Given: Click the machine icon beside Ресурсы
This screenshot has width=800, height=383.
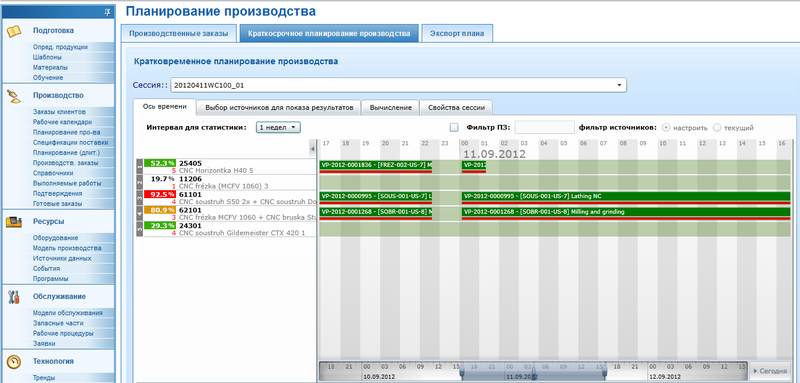Looking at the screenshot, I should (x=14, y=222).
